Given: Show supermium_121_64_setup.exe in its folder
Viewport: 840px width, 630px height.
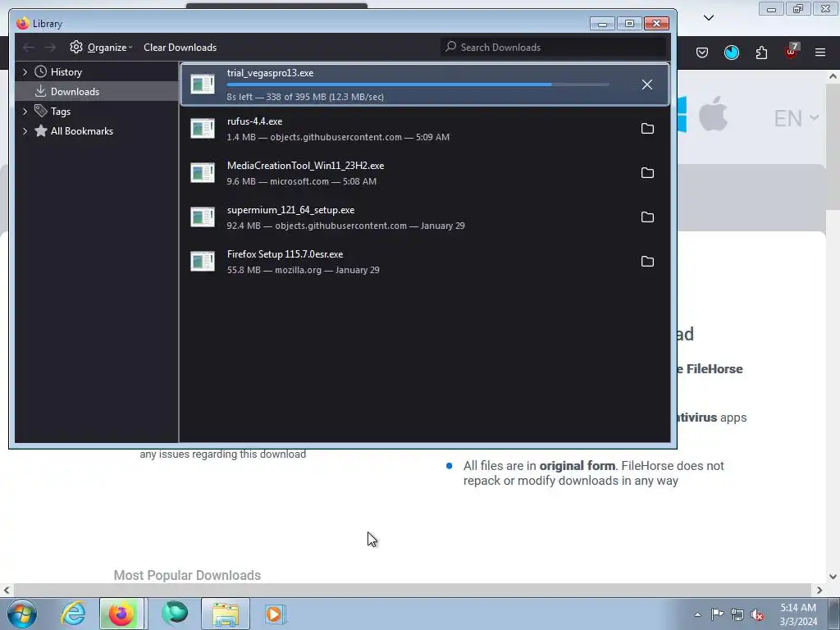Looking at the screenshot, I should [x=647, y=217].
